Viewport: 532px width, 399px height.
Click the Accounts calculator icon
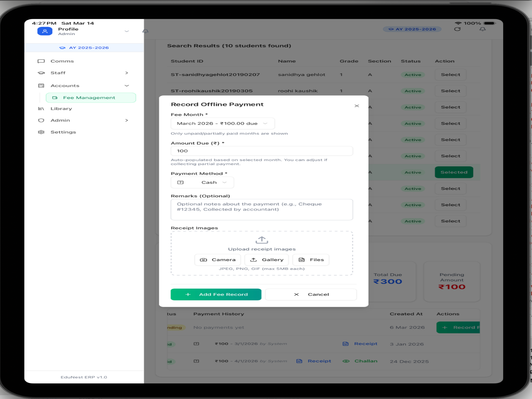point(41,86)
